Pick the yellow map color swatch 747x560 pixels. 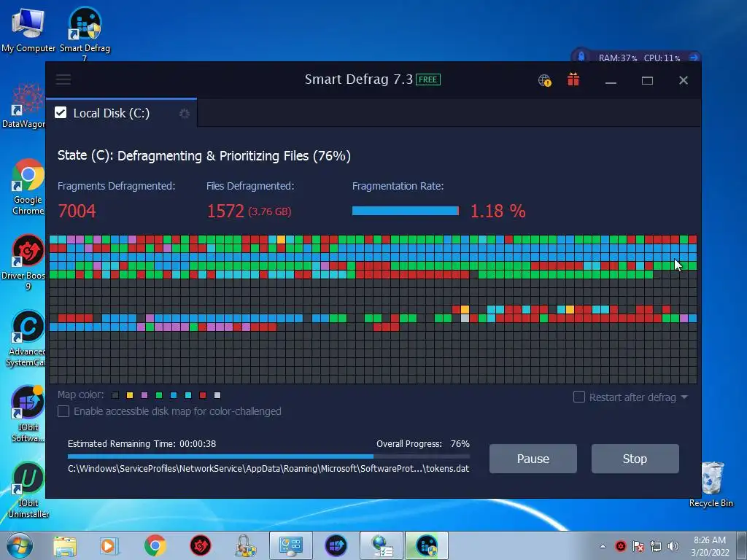[130, 395]
